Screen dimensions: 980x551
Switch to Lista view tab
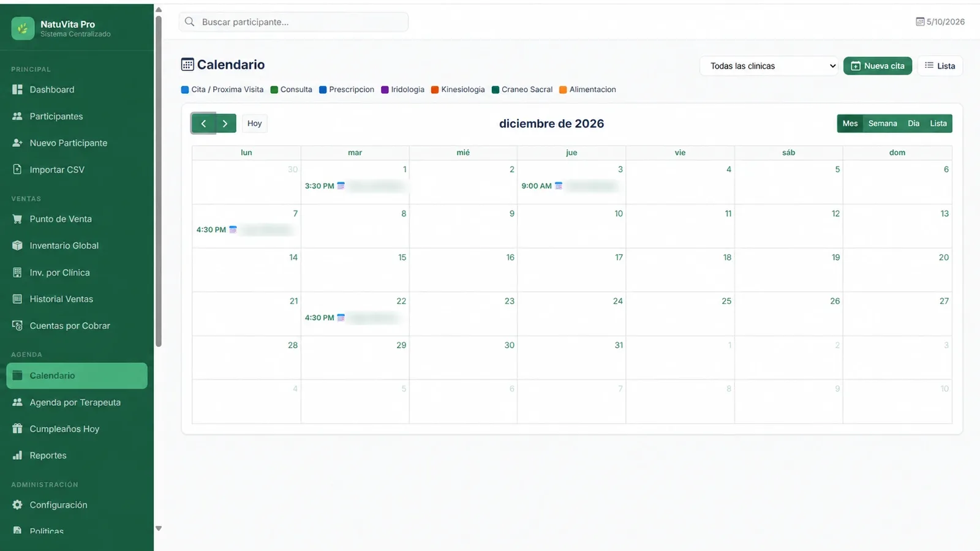[938, 123]
